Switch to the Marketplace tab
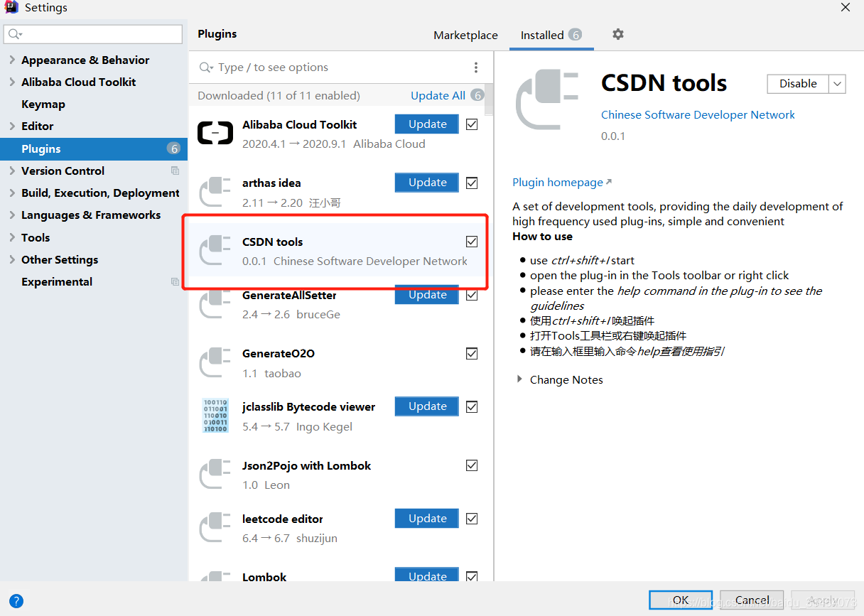The image size is (864, 616). pyautogui.click(x=465, y=35)
